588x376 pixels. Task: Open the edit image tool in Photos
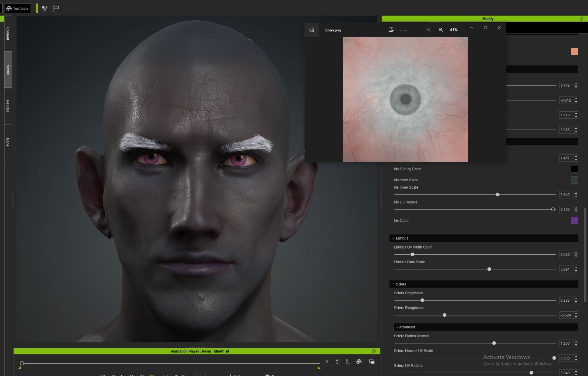(x=391, y=30)
